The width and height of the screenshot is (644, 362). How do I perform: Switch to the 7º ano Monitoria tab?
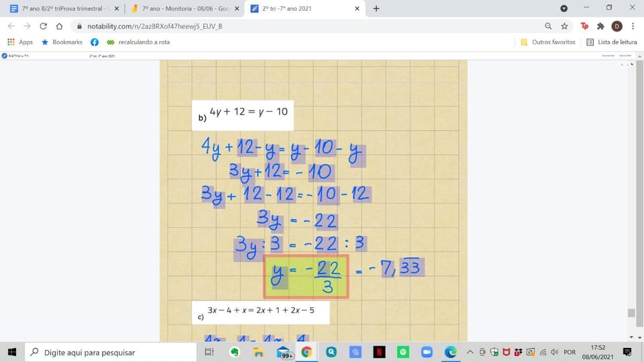coord(185,8)
